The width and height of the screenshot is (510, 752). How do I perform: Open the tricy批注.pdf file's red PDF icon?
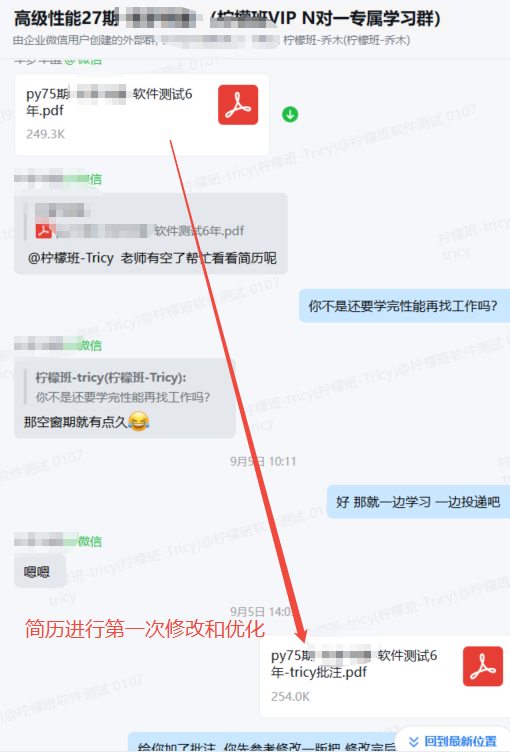(x=483, y=666)
